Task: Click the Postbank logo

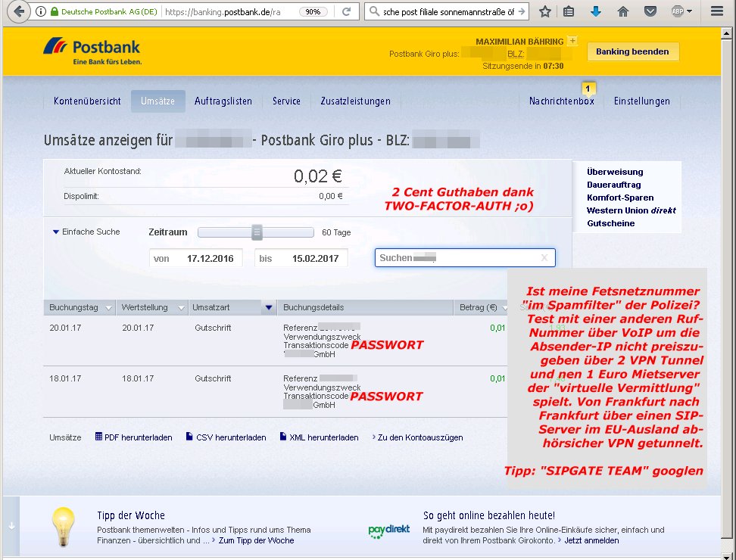Action: (92, 51)
